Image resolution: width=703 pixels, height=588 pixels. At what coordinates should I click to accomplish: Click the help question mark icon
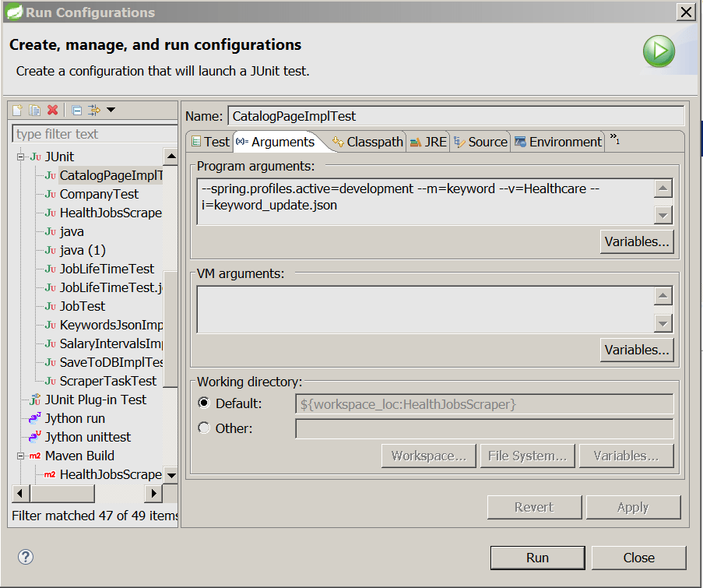[26, 557]
